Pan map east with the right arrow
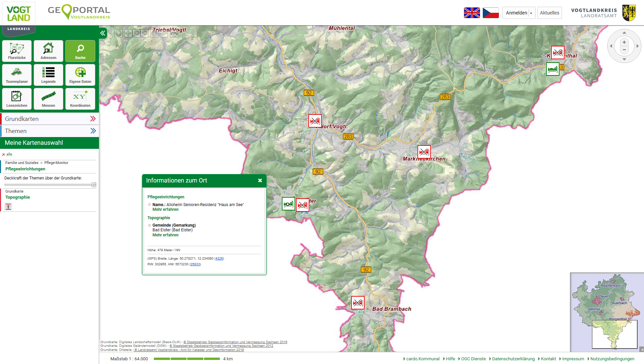Screen dimensions: 644x364 point(637,46)
